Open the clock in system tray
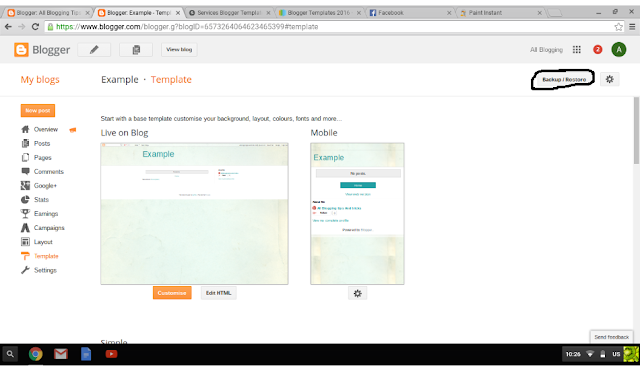The width and height of the screenshot is (640, 371). point(573,354)
